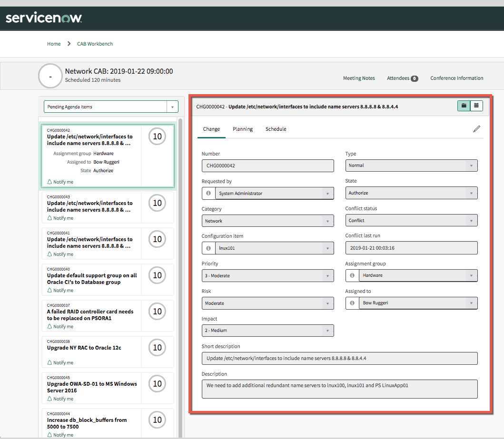Go to Home breadcrumb

54,44
